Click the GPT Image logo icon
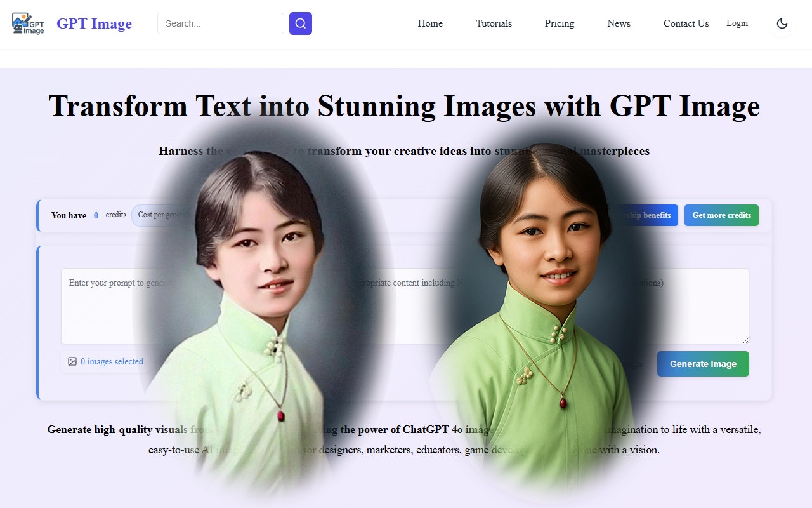The height and width of the screenshot is (508, 812). pyautogui.click(x=28, y=23)
